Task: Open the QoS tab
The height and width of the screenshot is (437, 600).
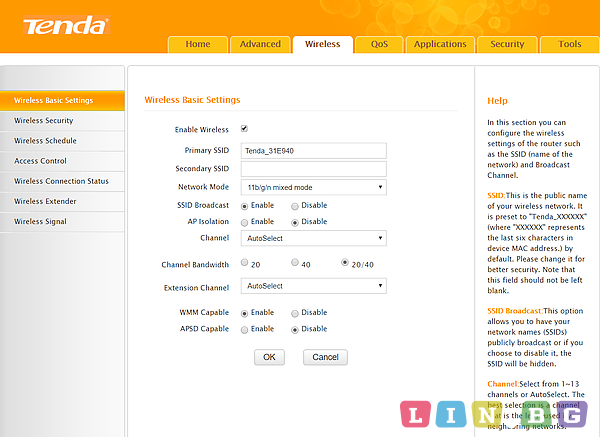Action: 379,44
